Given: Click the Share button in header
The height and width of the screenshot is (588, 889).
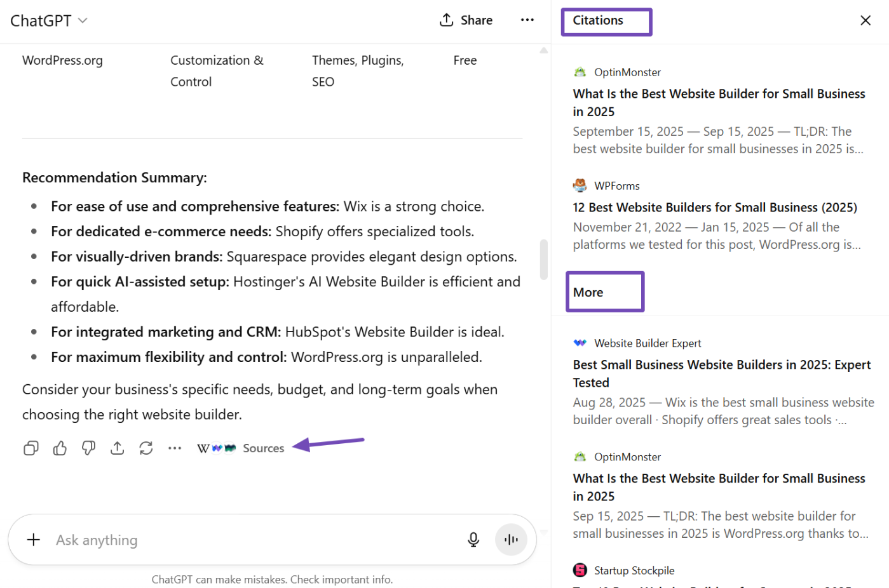Looking at the screenshot, I should click(x=466, y=20).
